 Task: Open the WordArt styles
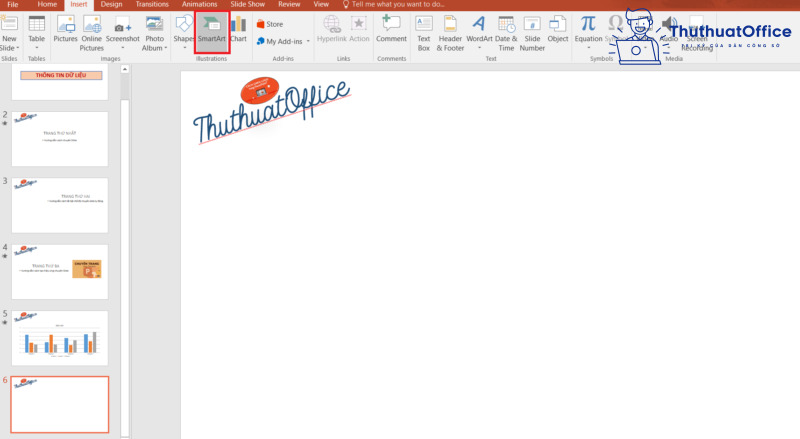point(479,30)
